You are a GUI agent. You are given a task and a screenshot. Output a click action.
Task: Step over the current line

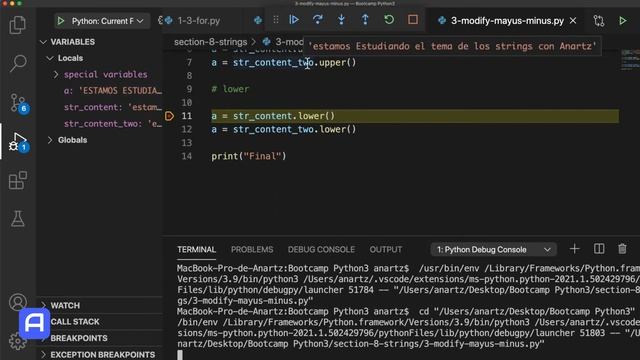pos(318,20)
